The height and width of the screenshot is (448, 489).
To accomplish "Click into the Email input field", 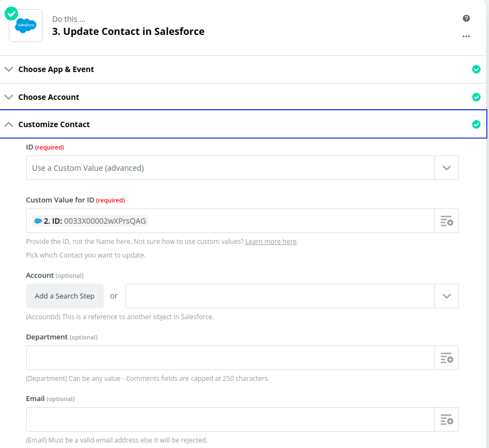I will 230,419.
